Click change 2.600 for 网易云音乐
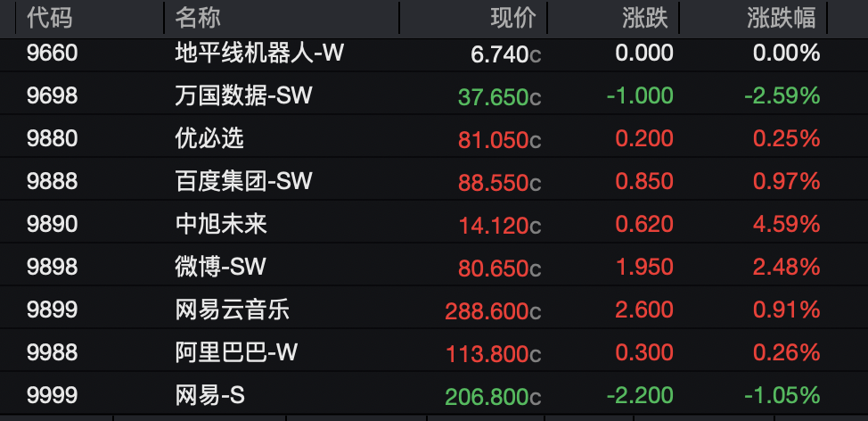This screenshot has width=868, height=421. pyautogui.click(x=644, y=310)
